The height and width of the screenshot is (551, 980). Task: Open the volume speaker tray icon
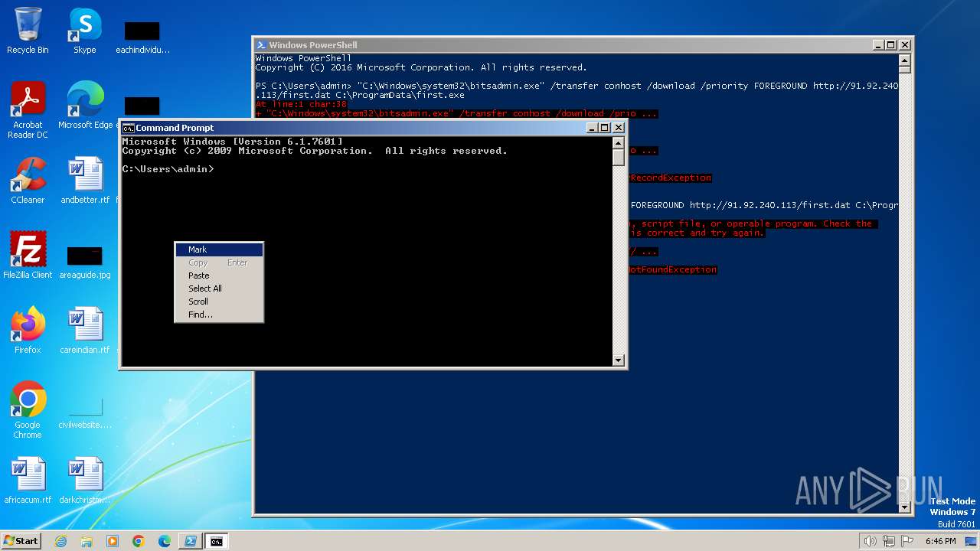pos(870,541)
